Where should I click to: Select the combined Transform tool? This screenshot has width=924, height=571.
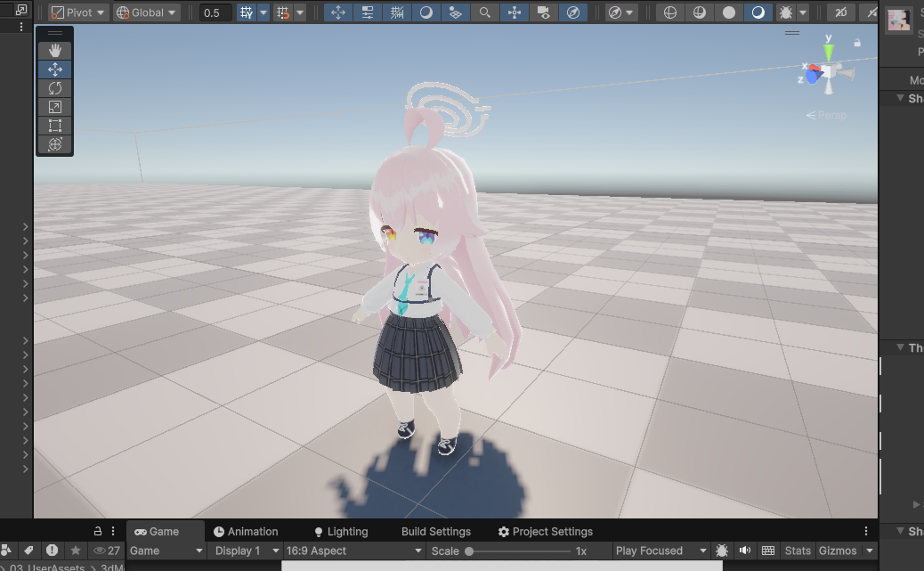click(55, 144)
